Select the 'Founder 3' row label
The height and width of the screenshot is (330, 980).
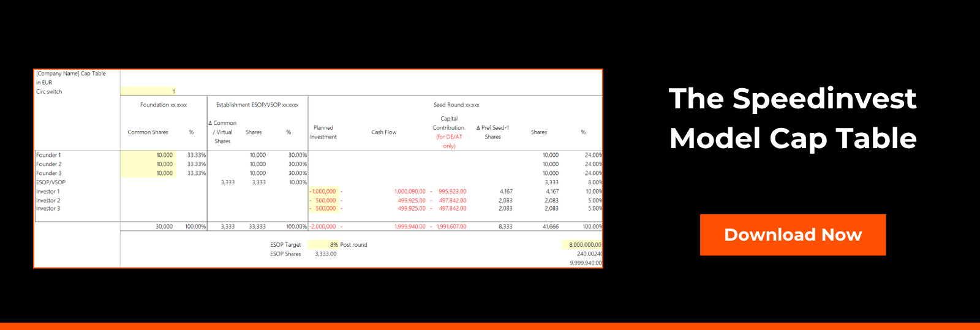pos(48,173)
